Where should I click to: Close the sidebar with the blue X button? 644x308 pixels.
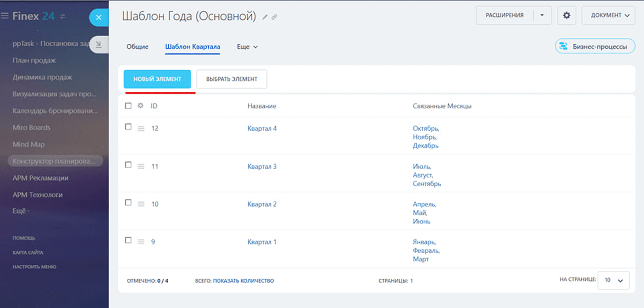pos(99,18)
